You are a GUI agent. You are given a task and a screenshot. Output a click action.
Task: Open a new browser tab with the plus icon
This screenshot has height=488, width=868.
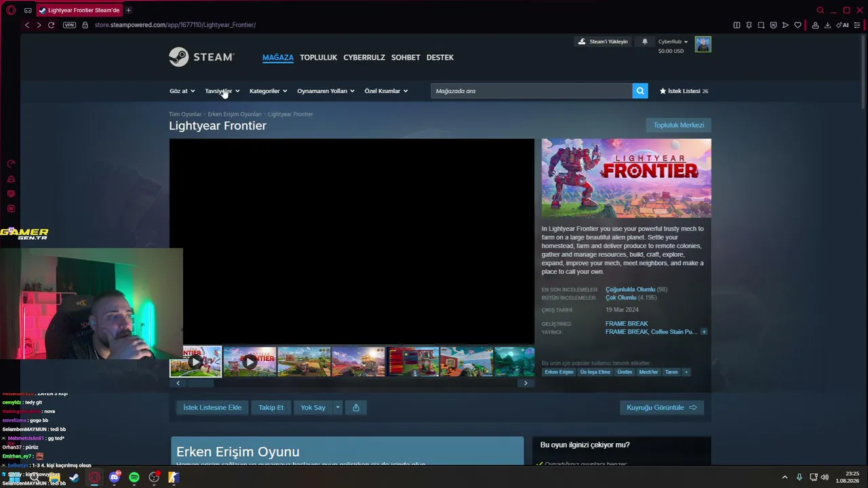click(128, 10)
